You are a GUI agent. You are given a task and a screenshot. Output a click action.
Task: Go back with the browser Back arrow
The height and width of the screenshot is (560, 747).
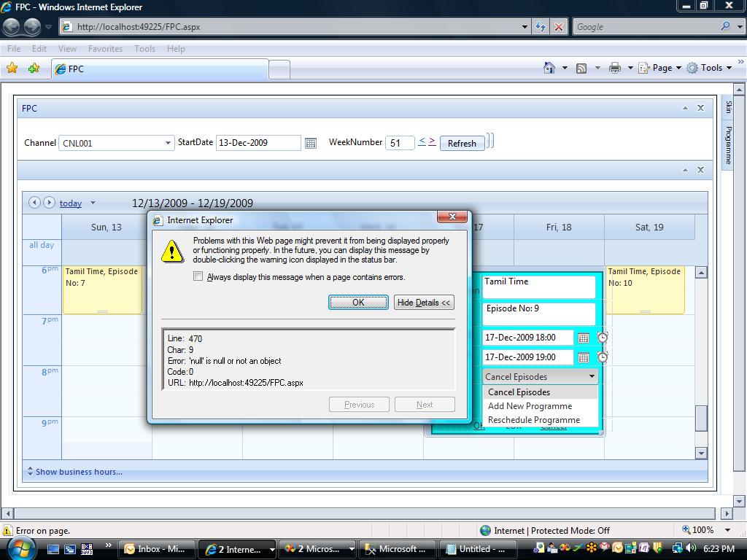[12, 27]
